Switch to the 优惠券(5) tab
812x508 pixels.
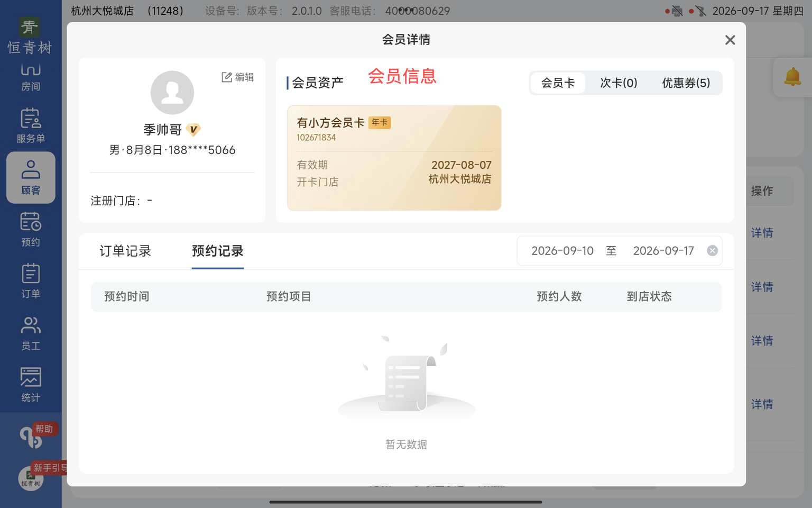686,83
